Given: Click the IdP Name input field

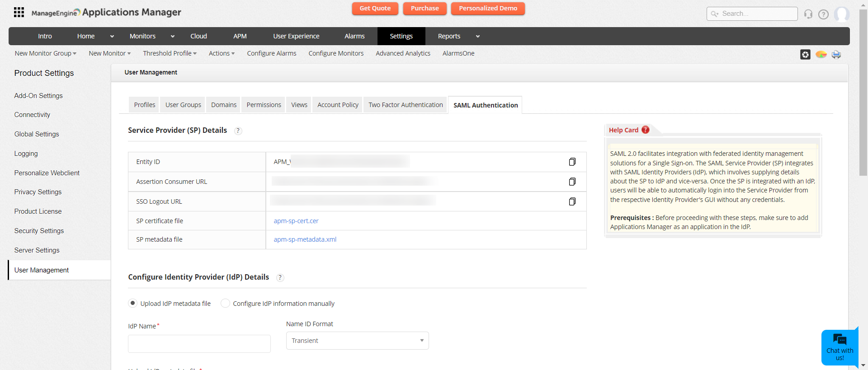Looking at the screenshot, I should pos(199,344).
